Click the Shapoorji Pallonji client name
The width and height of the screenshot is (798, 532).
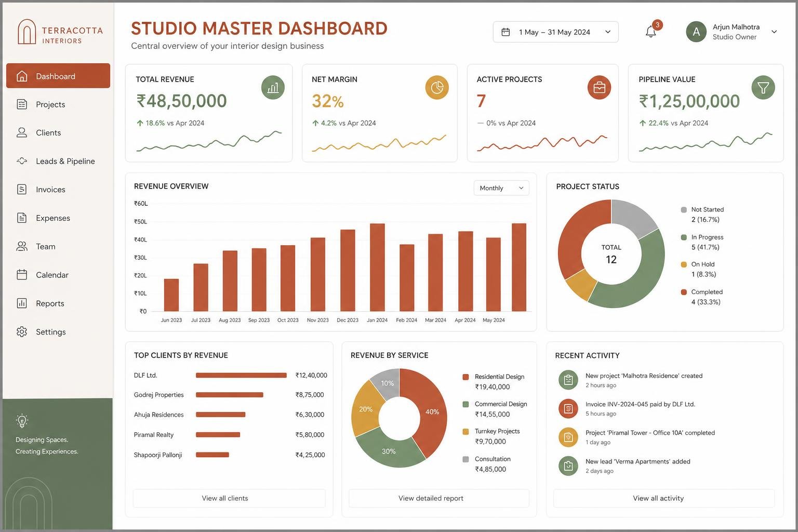point(158,455)
